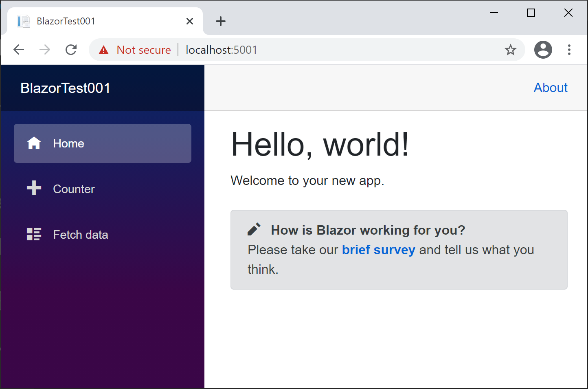Click the Welcome to your new app text

307,180
